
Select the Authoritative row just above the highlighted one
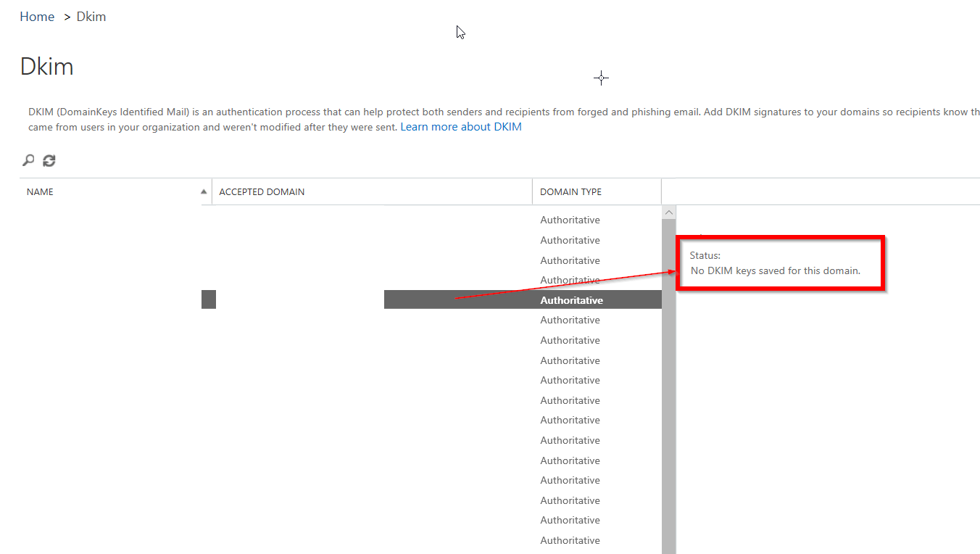(570, 280)
